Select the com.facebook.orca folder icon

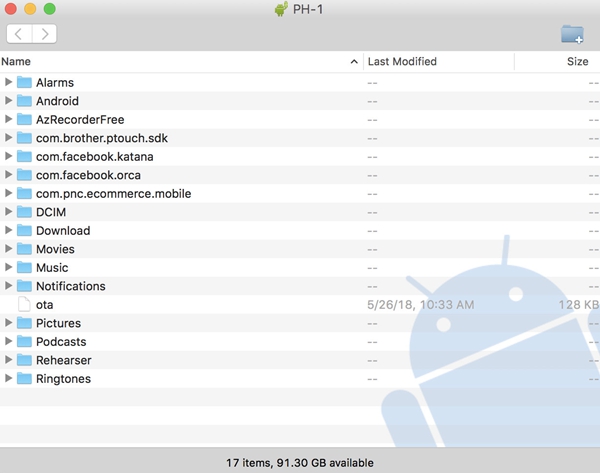24,175
